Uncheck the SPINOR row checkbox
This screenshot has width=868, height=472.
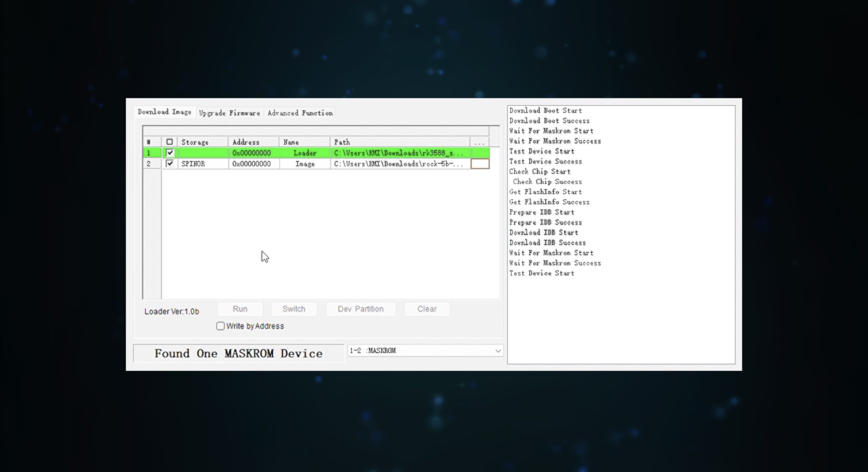coord(170,164)
